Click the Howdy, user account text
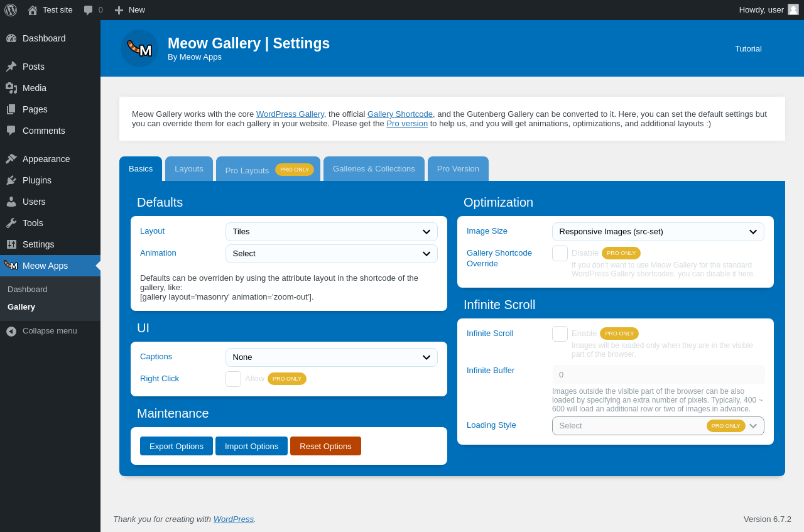The height and width of the screenshot is (532, 804). (x=761, y=10)
